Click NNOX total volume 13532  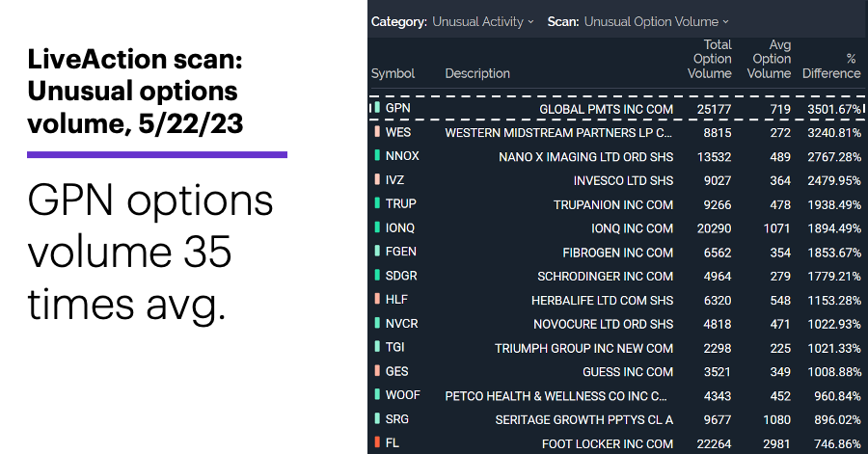tap(714, 157)
